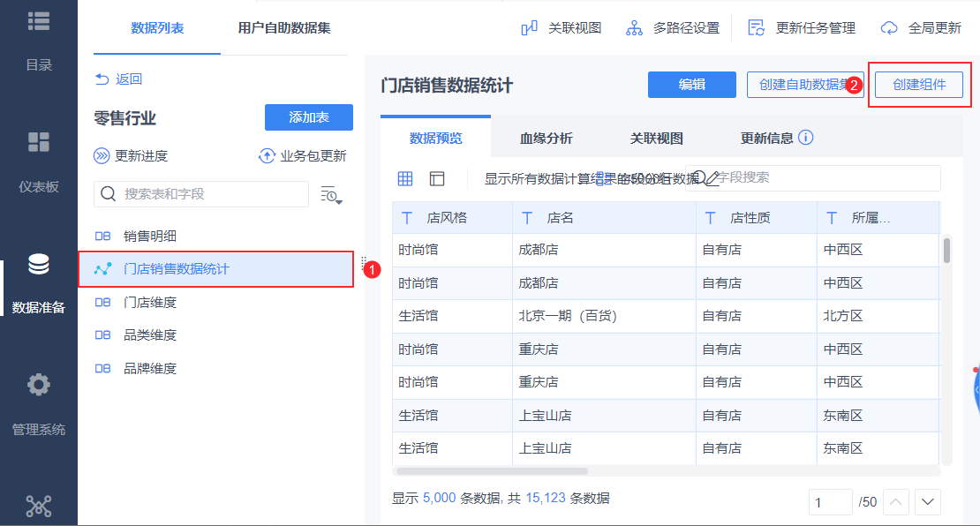
Task: Select the 关联视图 tab in table panel
Action: 656,138
